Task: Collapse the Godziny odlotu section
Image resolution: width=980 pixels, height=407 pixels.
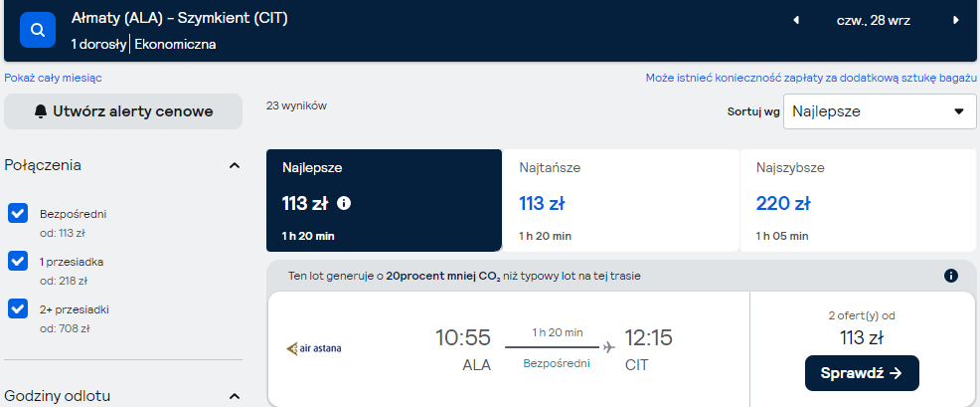Action: [235, 396]
